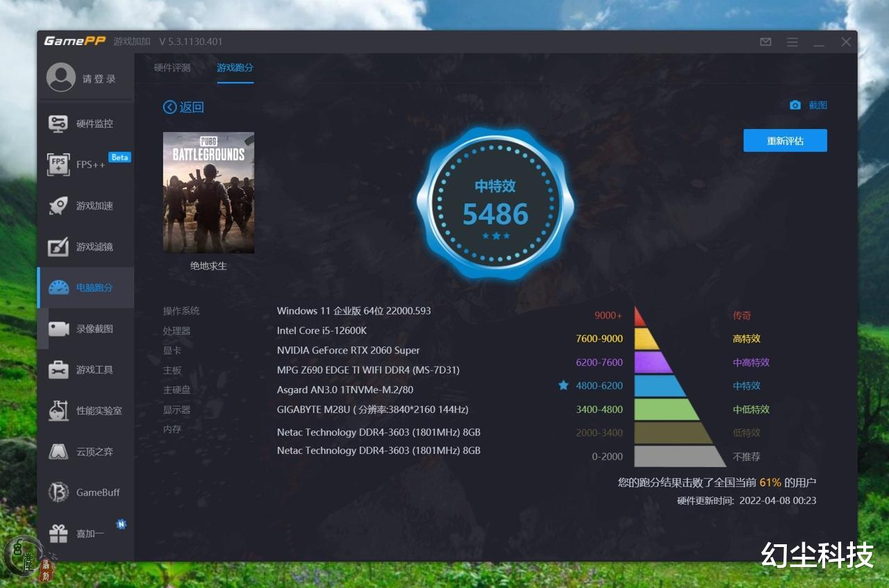Click the 3400-4800 range label
This screenshot has height=588, width=889.
599,410
